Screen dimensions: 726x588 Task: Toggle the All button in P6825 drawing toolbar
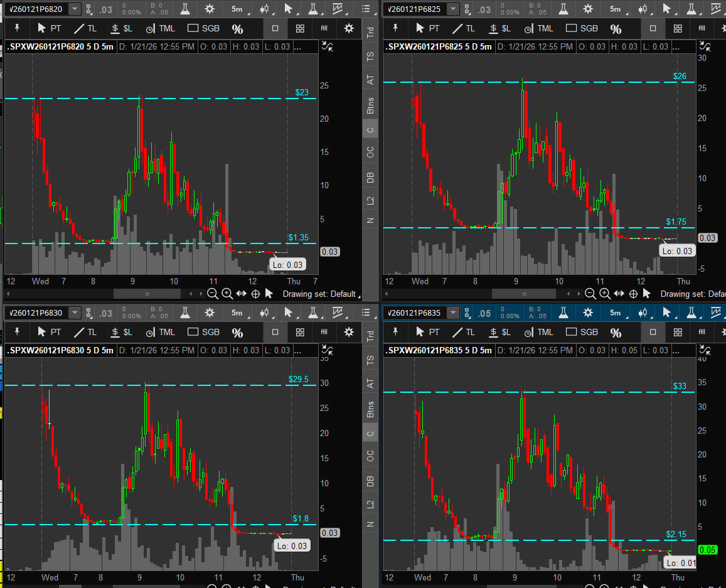point(702,28)
